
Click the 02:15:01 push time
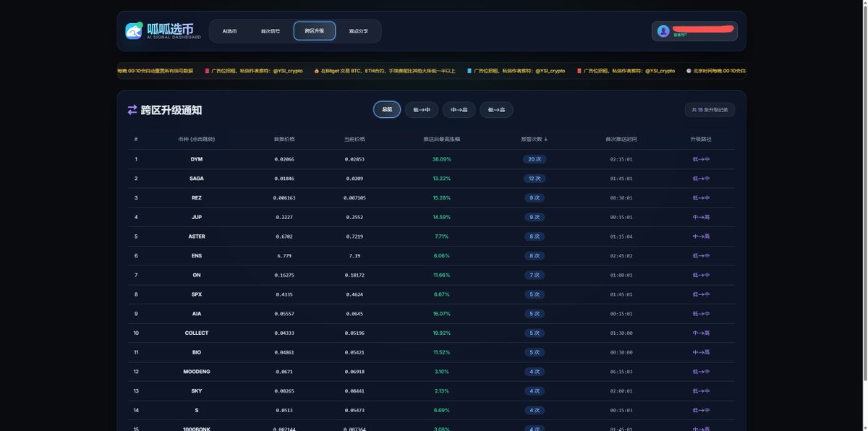(621, 159)
